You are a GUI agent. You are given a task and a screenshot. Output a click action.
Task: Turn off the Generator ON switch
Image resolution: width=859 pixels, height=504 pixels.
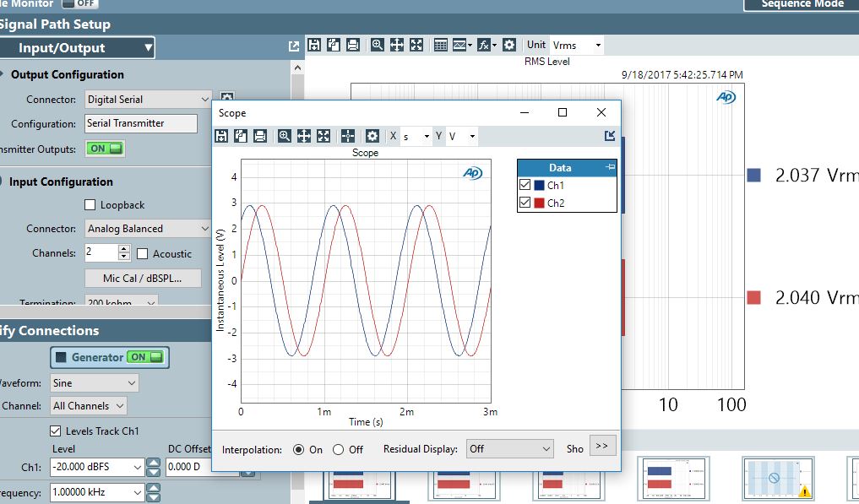[145, 357]
